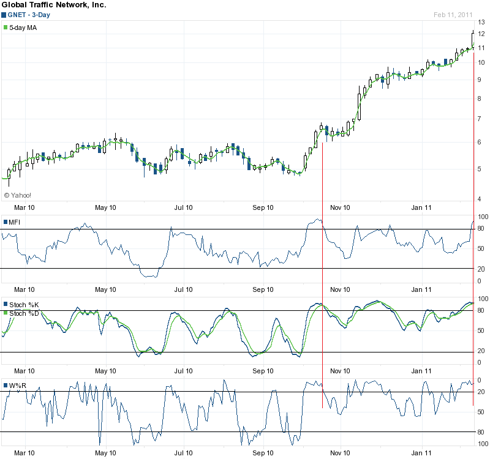Click price axis value '11'
The image size is (490, 459).
[481, 48]
